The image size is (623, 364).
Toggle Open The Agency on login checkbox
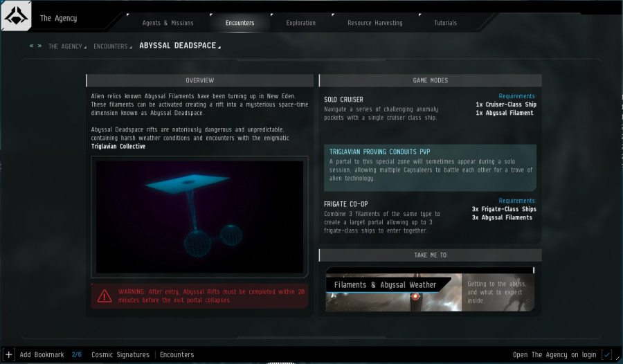coord(606,354)
